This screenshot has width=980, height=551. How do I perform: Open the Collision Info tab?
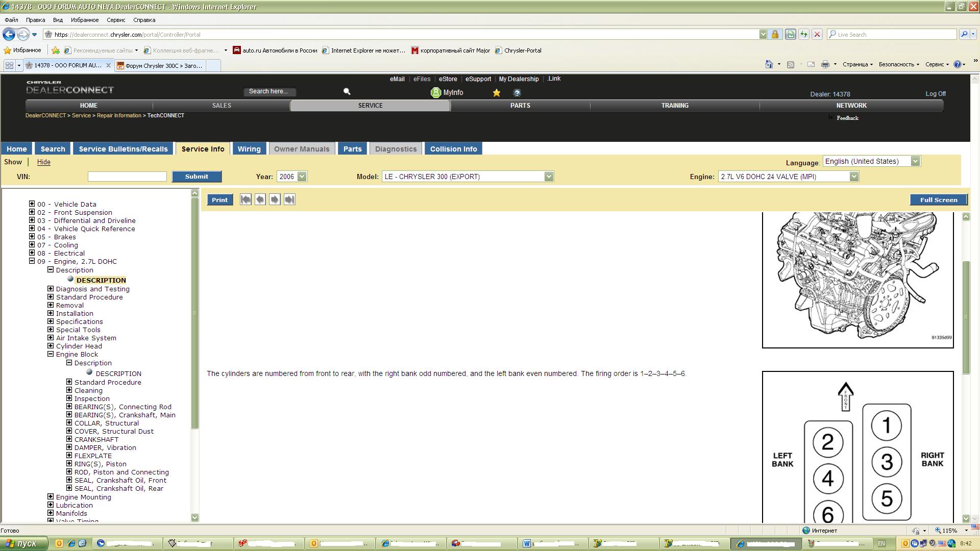point(453,148)
